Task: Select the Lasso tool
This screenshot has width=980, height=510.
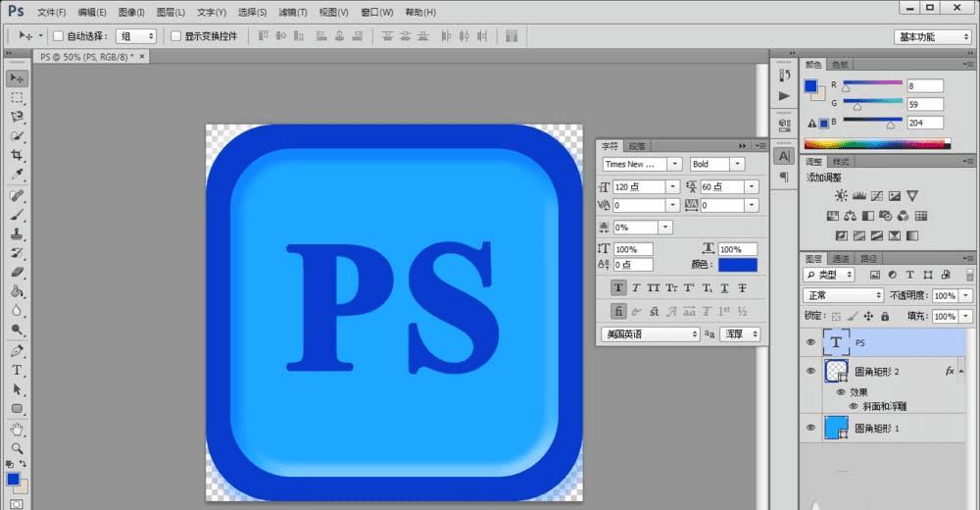Action: [17, 117]
